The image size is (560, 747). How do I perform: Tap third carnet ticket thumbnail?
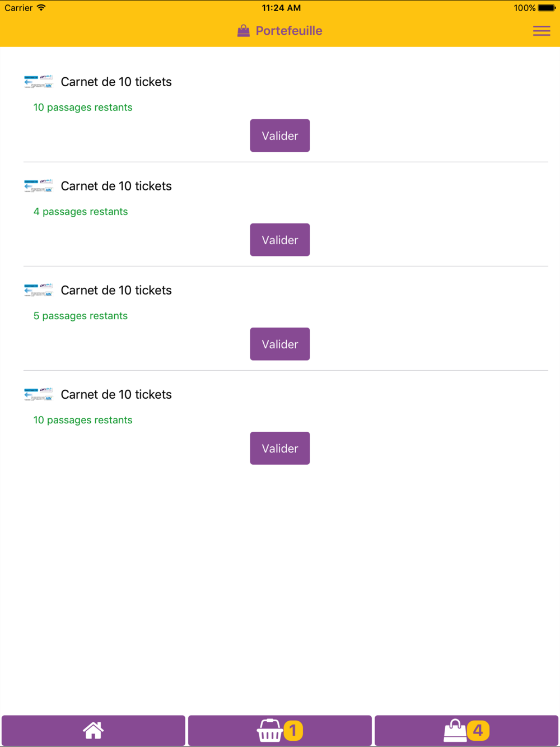click(x=39, y=290)
